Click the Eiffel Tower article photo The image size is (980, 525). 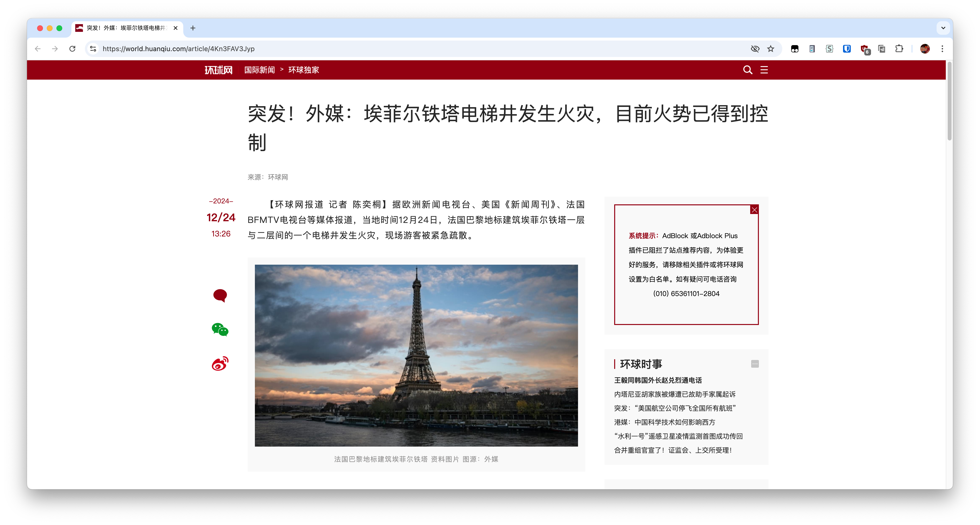[416, 356]
